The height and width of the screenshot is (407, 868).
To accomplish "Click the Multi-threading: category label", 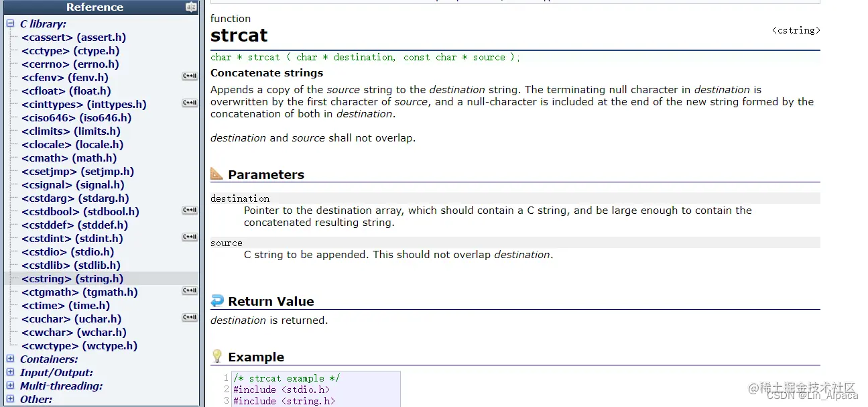I will pyautogui.click(x=62, y=386).
